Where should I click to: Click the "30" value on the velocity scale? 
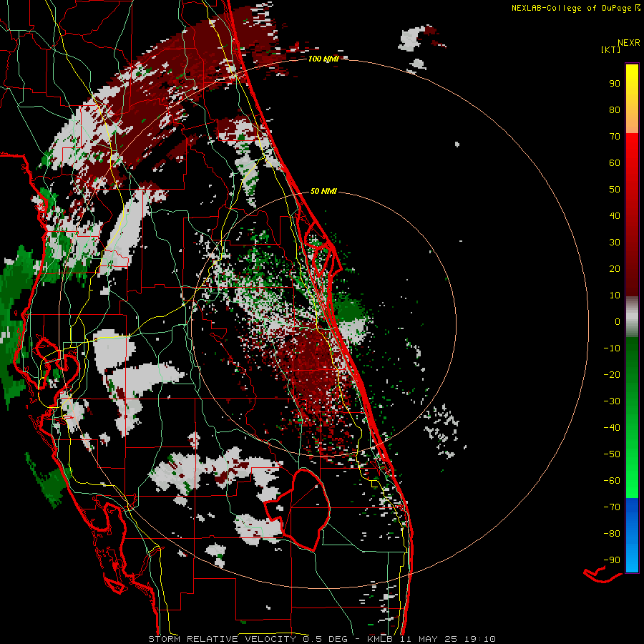(615, 243)
